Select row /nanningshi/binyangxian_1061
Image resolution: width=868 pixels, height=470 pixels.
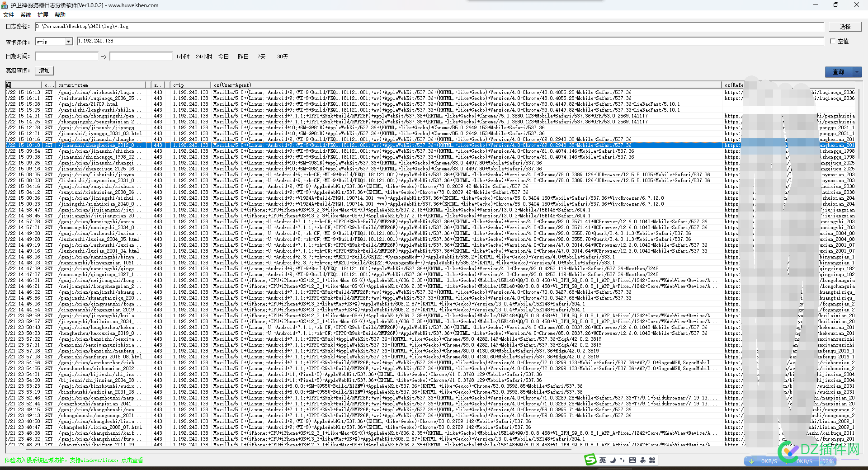(x=430, y=263)
